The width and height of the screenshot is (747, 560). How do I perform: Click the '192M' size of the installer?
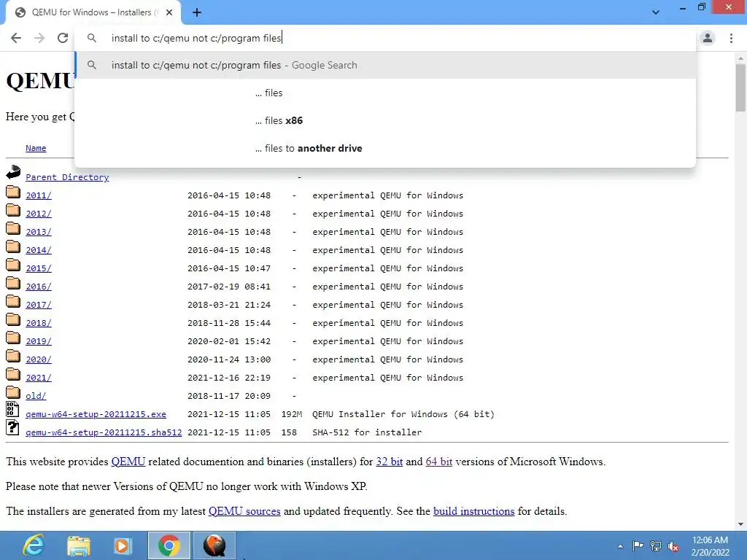pos(292,414)
